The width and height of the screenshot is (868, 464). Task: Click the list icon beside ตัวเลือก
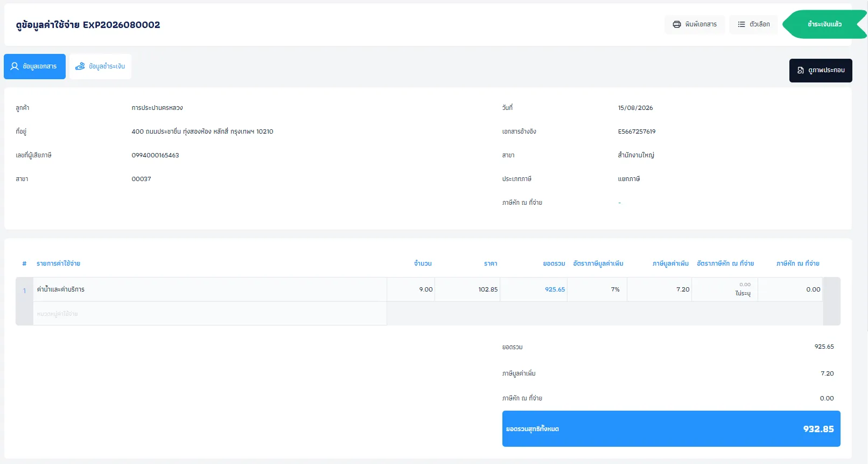[741, 24]
